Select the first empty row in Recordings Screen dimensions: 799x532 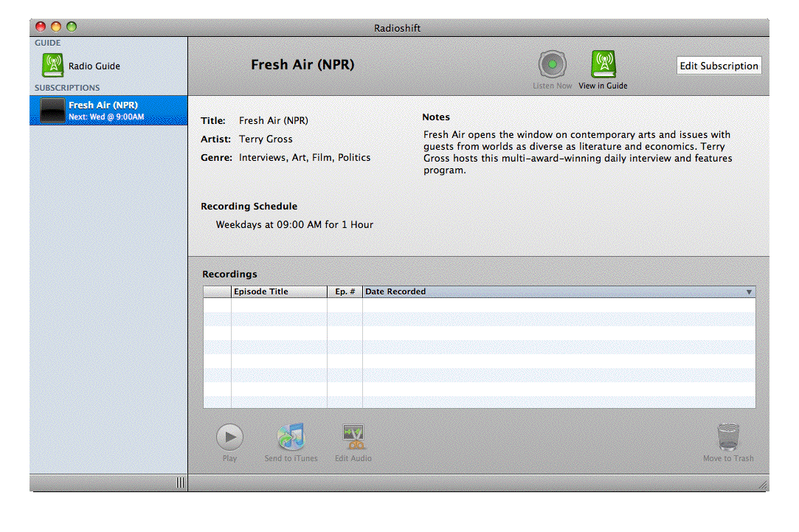[480, 305]
